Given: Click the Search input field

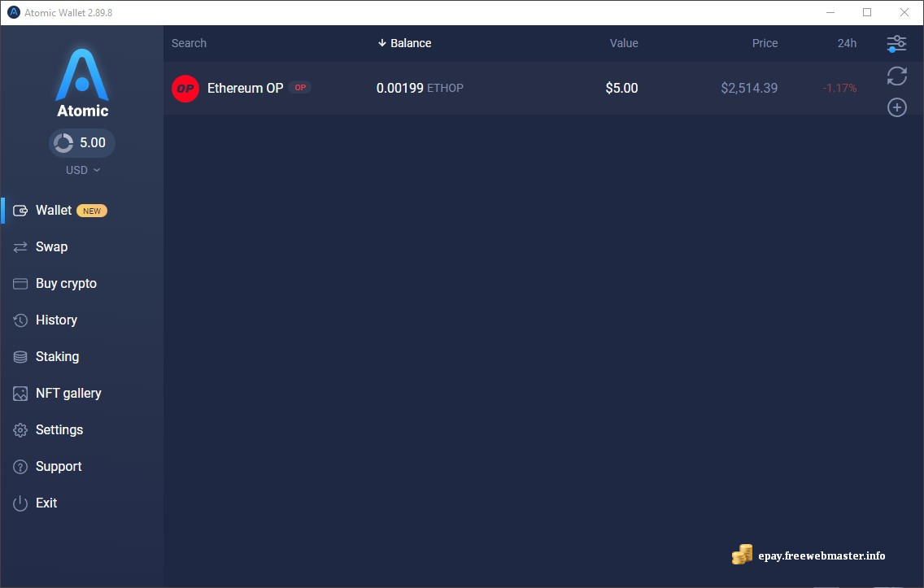Looking at the screenshot, I should coord(189,43).
